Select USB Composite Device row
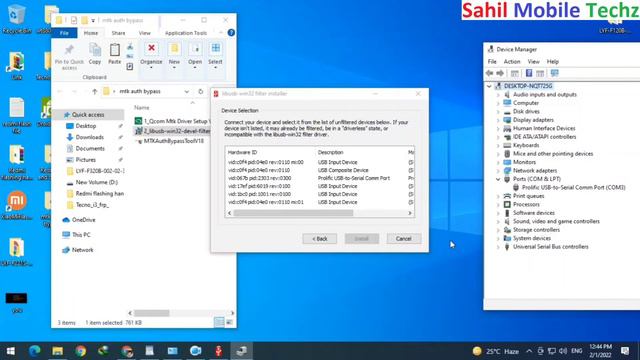The width and height of the screenshot is (640, 360). pyautogui.click(x=319, y=170)
